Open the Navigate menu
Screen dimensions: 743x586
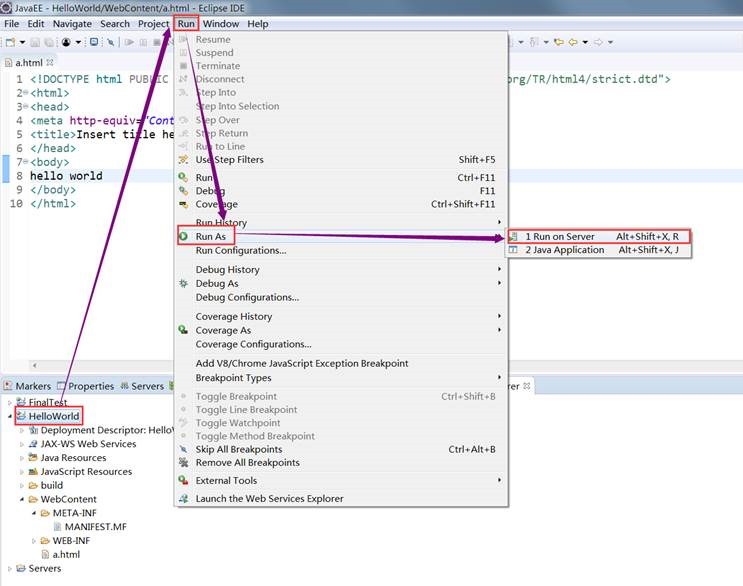pyautogui.click(x=72, y=24)
